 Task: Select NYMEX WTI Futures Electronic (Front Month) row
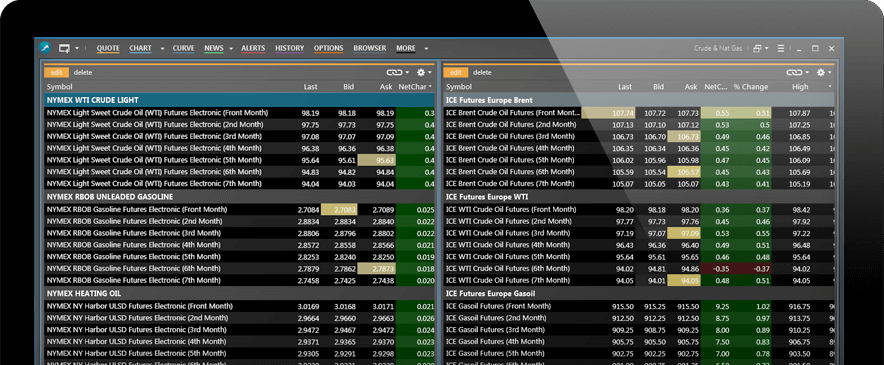coord(240,113)
